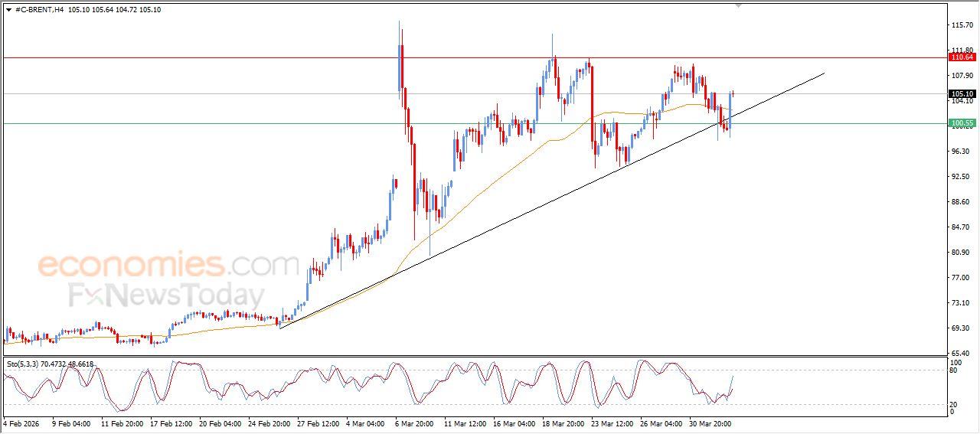Select the red 110.64 price label
Image resolution: width=980 pixels, height=434 pixels.
[x=962, y=57]
